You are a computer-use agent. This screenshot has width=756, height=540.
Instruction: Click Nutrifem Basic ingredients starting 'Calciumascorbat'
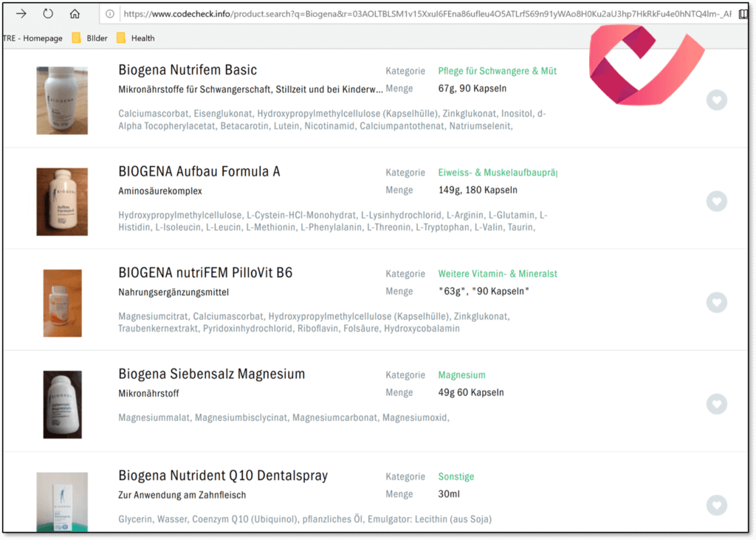click(x=331, y=120)
